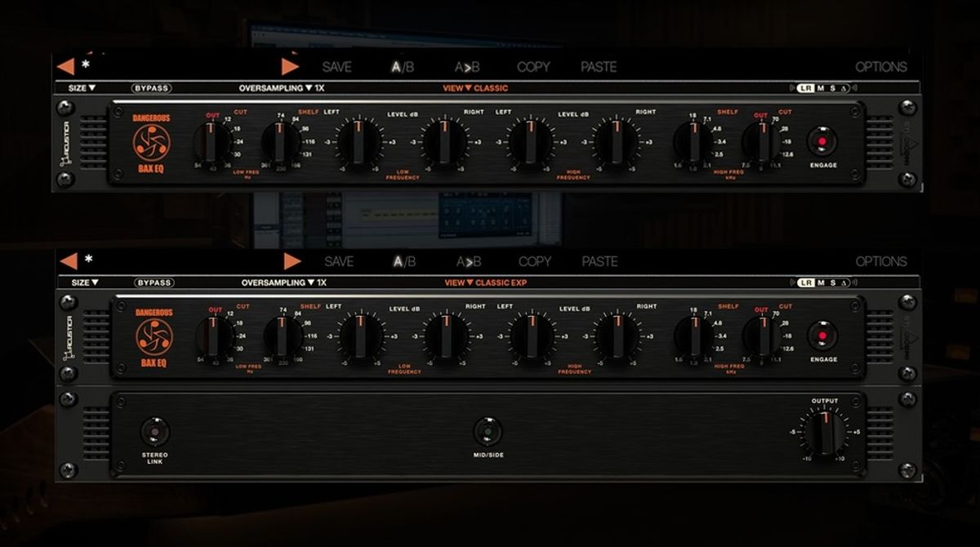Click high frequency LEFT level knob on lower unit
This screenshot has width=980, height=547.
(x=532, y=336)
